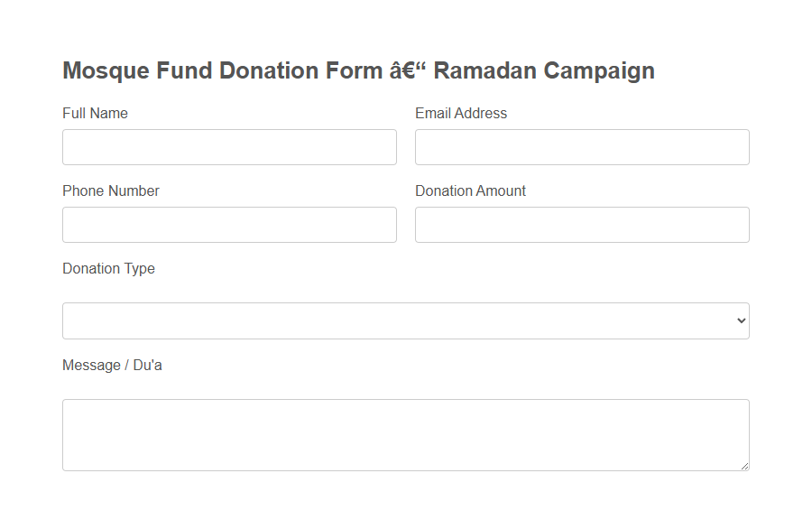Click the bottom border of the Donation Amount field
812x529 pixels.
click(582, 242)
